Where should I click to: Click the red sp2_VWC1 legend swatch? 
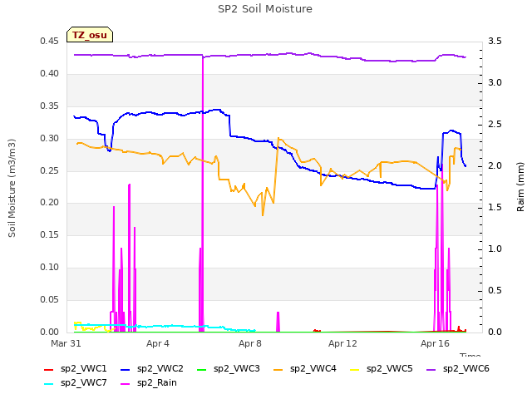tap(49, 369)
